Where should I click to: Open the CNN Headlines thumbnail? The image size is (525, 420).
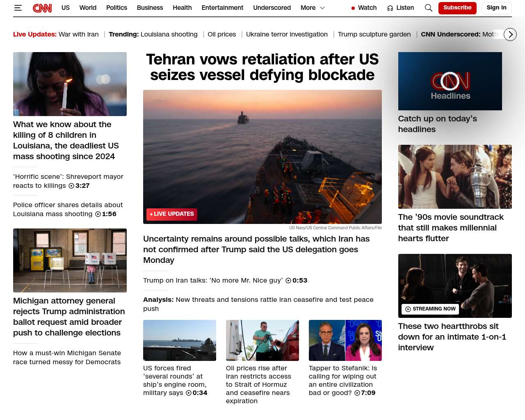click(450, 81)
